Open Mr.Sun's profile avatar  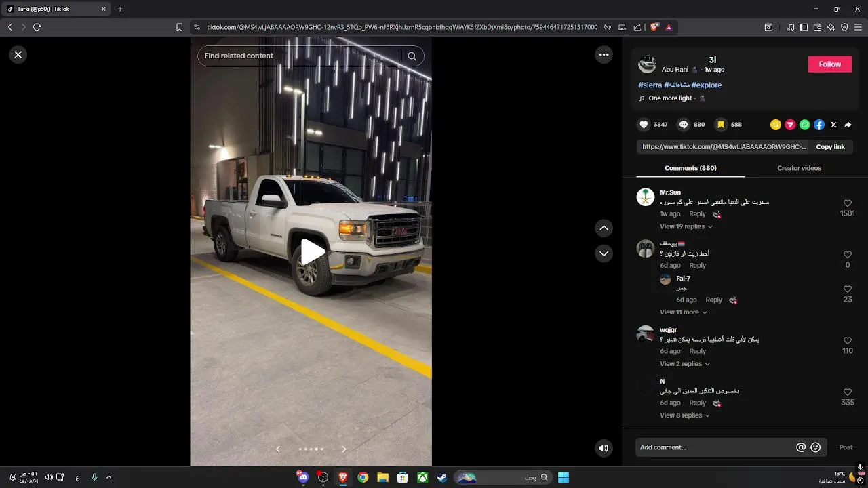646,197
